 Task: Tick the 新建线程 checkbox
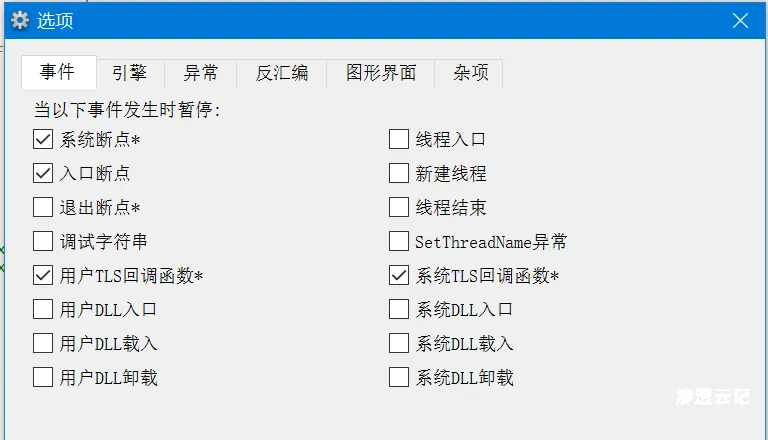pyautogui.click(x=399, y=173)
